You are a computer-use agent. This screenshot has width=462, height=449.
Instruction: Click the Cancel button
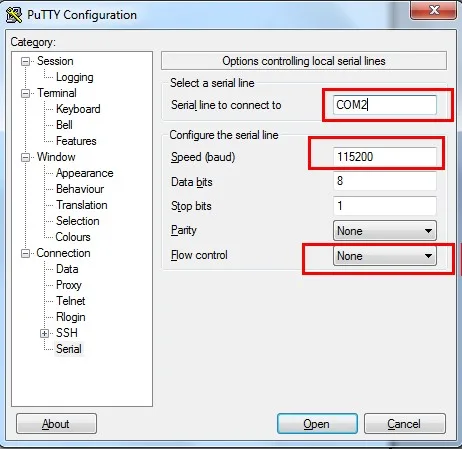(x=404, y=424)
